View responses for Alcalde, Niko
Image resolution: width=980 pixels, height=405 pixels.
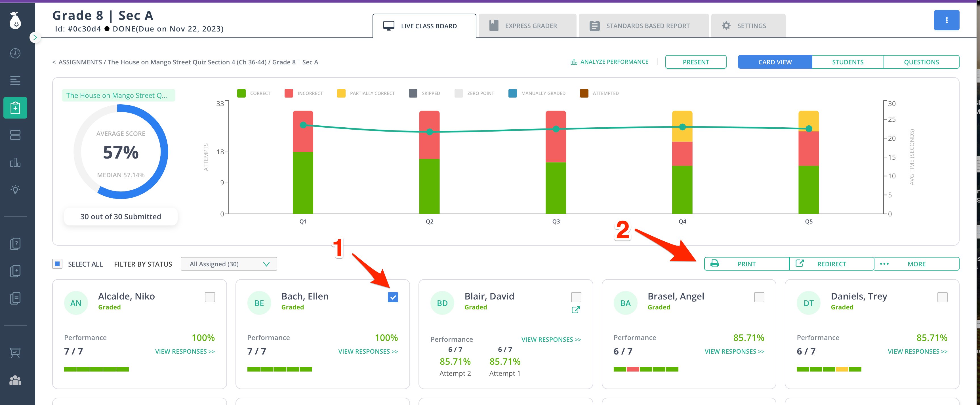click(x=185, y=351)
